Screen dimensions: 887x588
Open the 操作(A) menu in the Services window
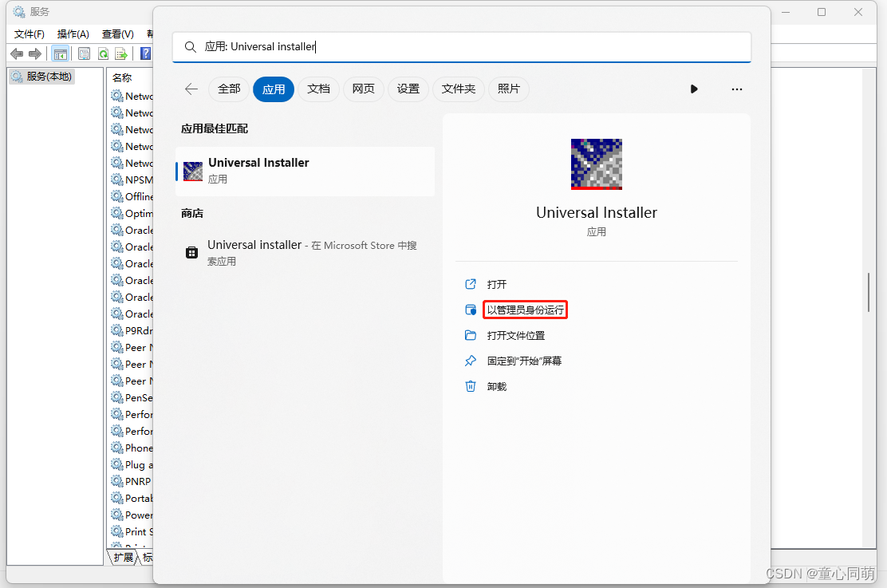coord(73,34)
